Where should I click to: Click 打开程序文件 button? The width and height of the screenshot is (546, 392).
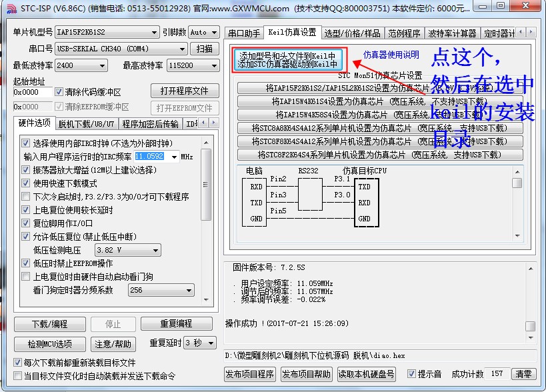point(185,91)
